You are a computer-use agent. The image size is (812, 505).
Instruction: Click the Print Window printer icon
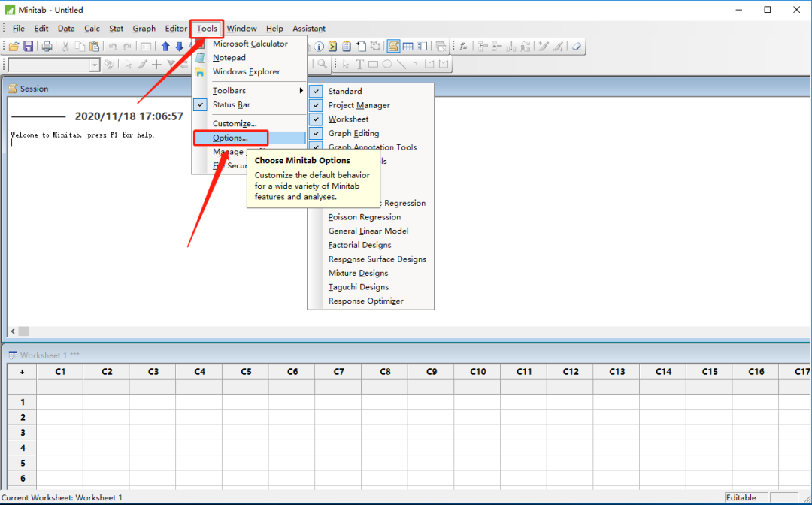click(47, 47)
